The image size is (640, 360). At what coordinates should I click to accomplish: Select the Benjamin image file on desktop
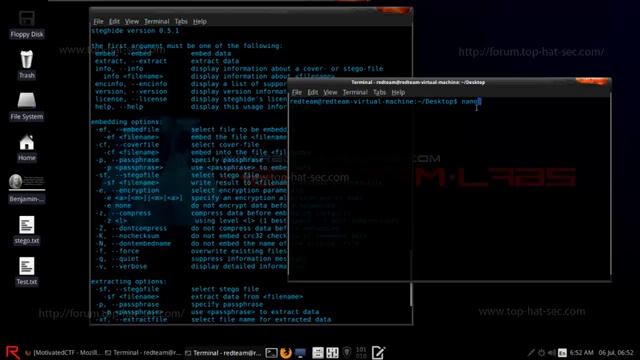click(27, 188)
